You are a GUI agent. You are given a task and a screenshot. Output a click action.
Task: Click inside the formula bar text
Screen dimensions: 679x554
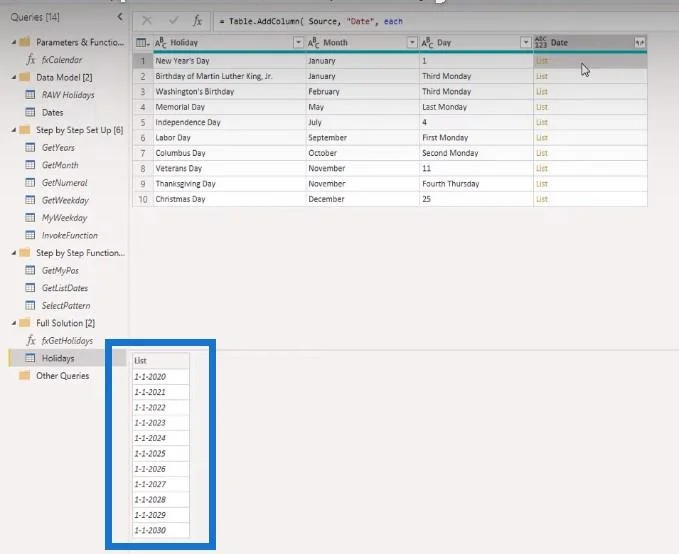311,21
